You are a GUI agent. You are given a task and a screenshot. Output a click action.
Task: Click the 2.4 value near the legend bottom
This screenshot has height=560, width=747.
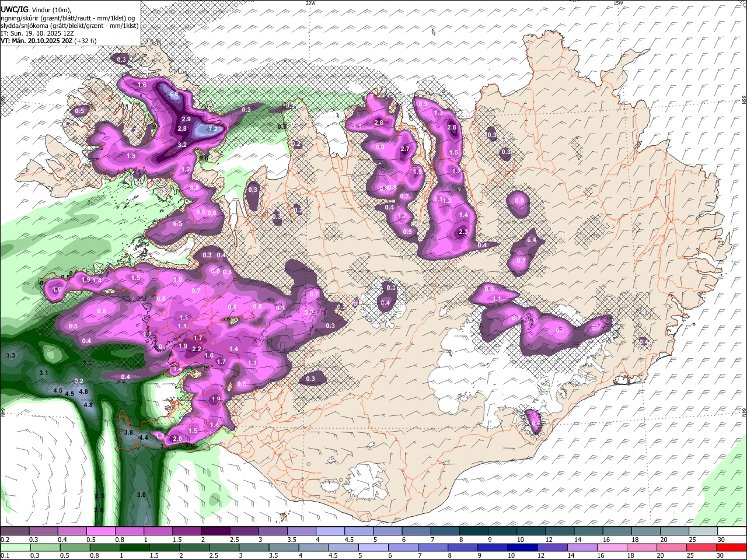coord(99,510)
